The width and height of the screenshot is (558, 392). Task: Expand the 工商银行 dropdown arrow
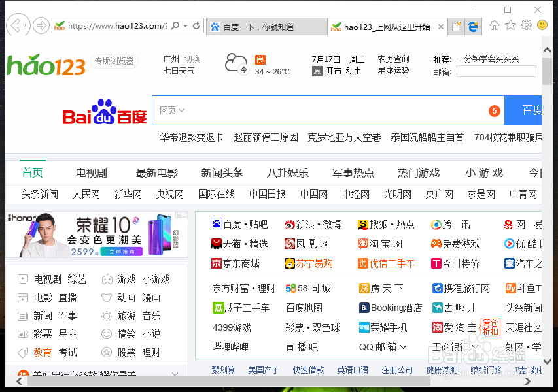[475, 346]
